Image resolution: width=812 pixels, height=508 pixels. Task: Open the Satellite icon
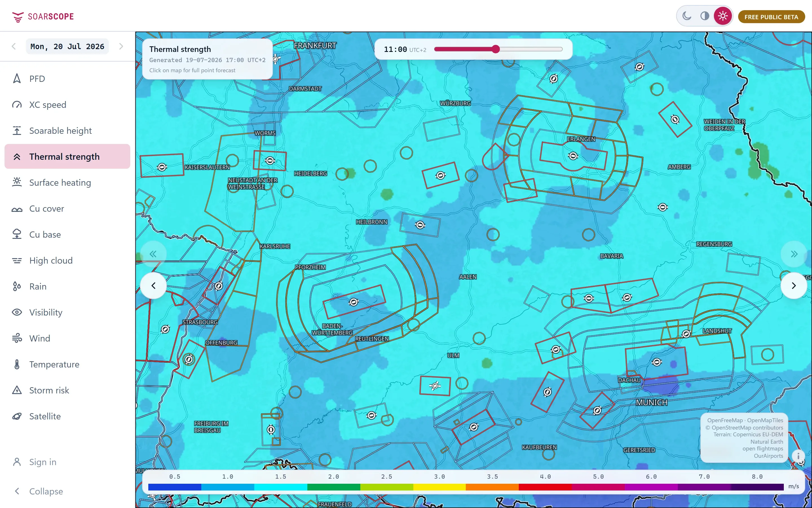point(17,416)
